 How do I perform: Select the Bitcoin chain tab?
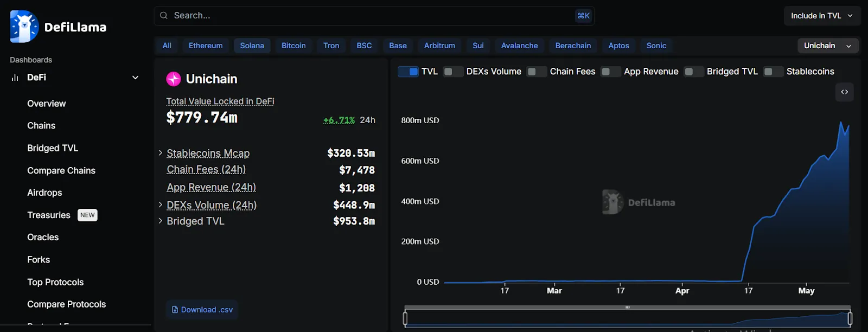(293, 46)
